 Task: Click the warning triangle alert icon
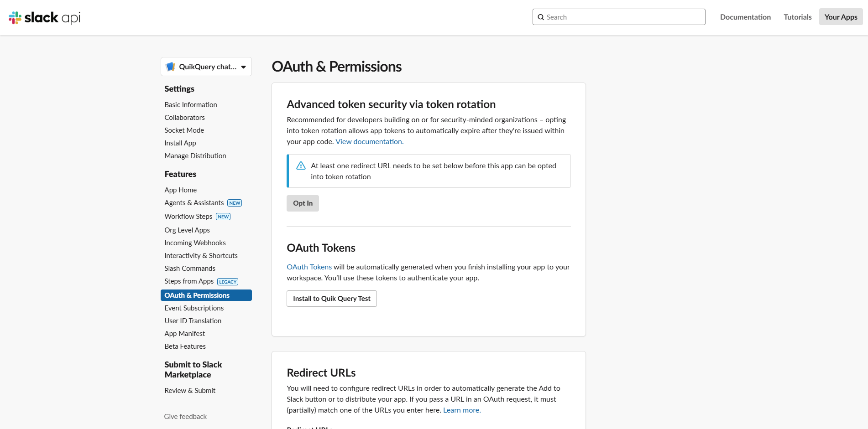tap(301, 165)
